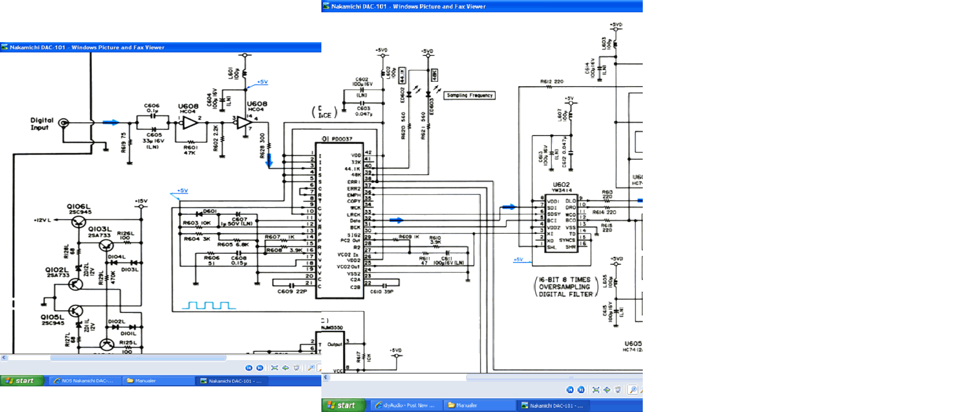
Task: Click Zoom In magnifier in left viewer window
Action: (311, 368)
